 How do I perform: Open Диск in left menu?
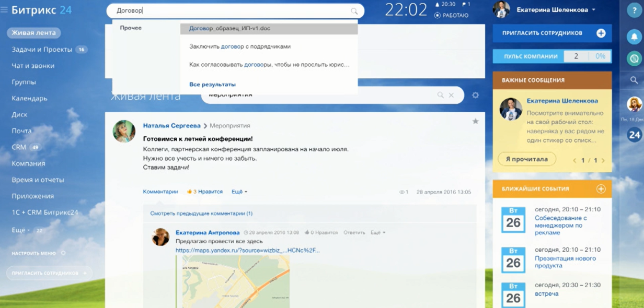click(x=19, y=114)
